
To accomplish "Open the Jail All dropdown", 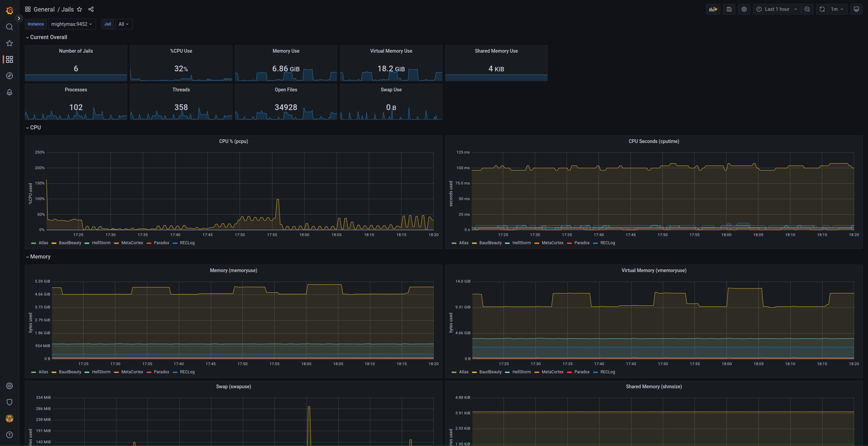I will (x=124, y=24).
